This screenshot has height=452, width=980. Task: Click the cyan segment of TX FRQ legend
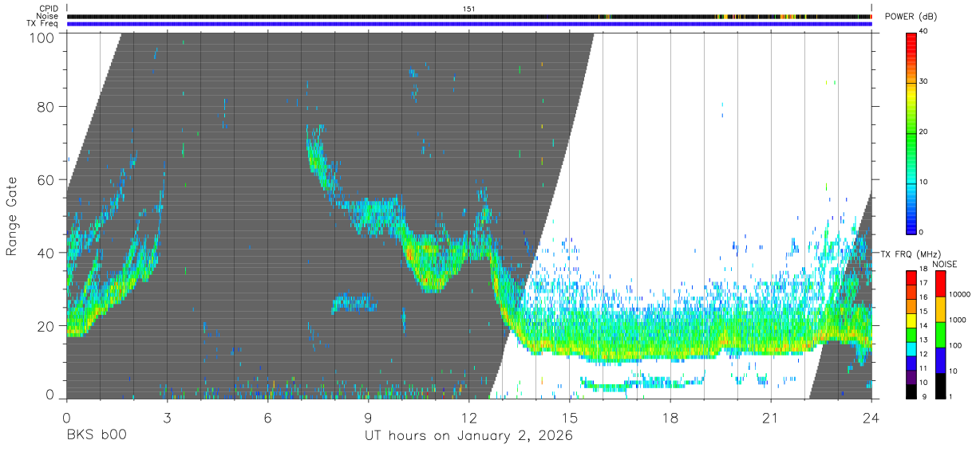[911, 348]
